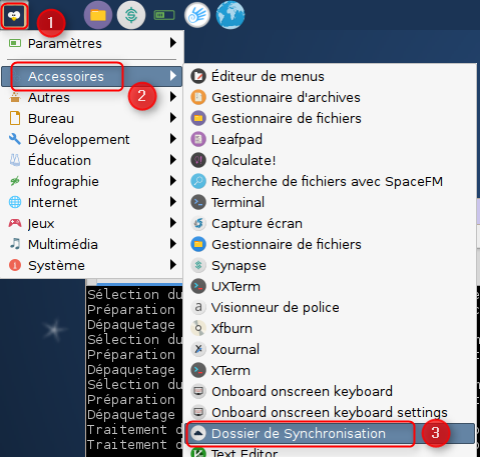The height and width of the screenshot is (457, 480).
Task: Click the Terminal icon
Action: (x=198, y=202)
